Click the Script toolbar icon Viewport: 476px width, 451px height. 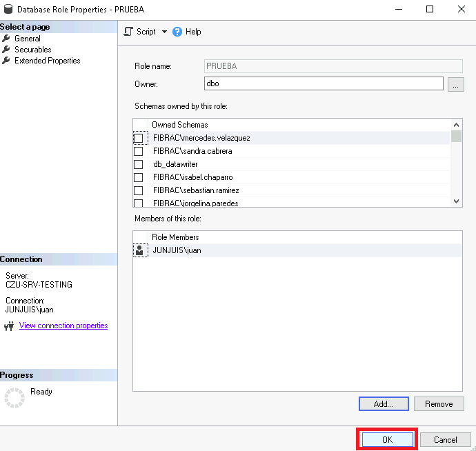pyautogui.click(x=128, y=32)
